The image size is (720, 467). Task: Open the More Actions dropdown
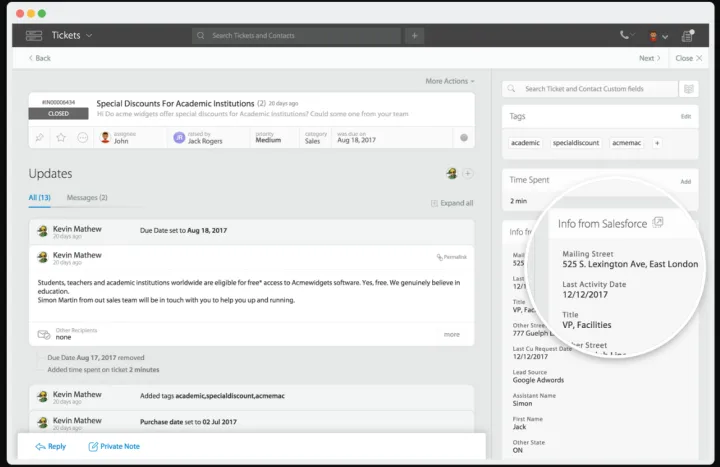(450, 81)
